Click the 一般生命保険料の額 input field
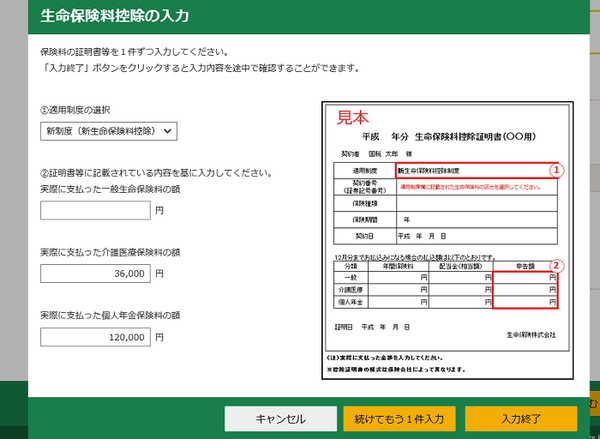Screen dimensions: 600x439 [x=95, y=211]
